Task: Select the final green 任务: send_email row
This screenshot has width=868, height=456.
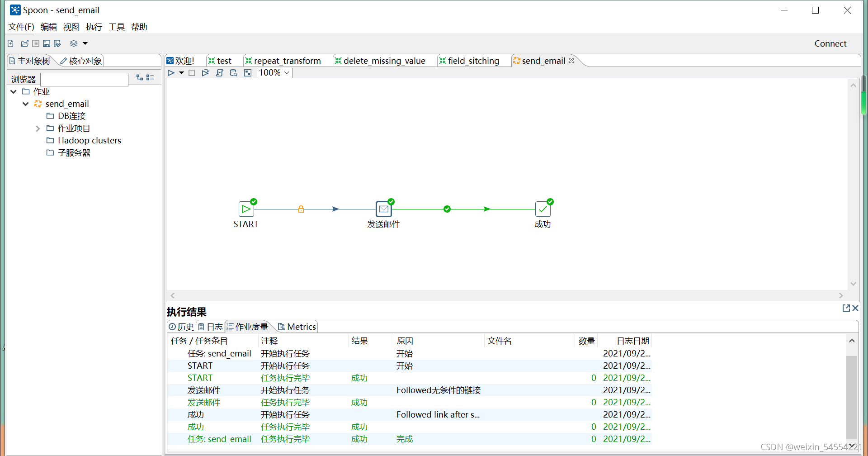Action: coord(410,439)
